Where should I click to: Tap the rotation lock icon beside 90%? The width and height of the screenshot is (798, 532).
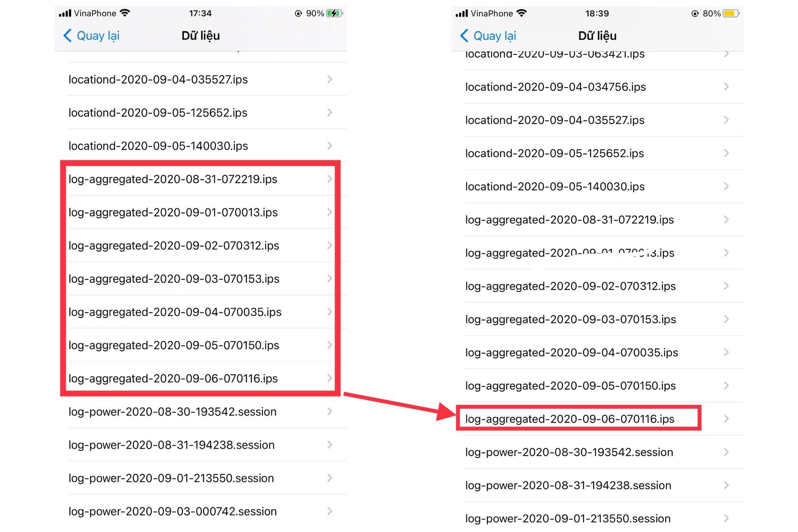pos(298,14)
